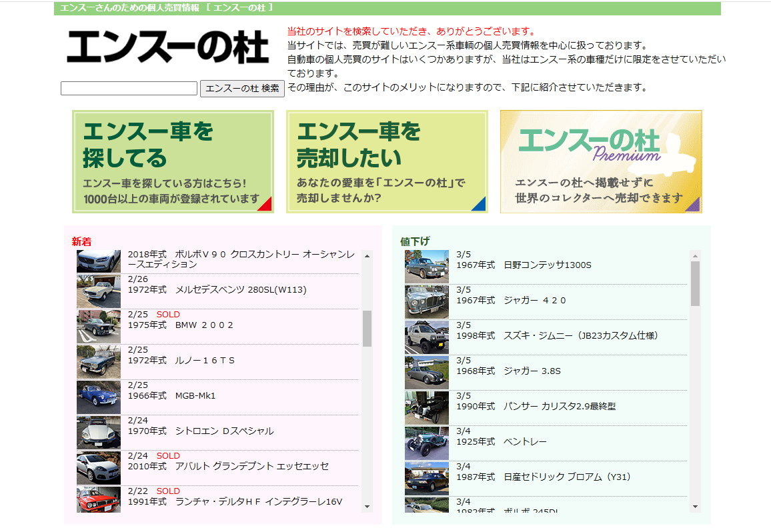The height and width of the screenshot is (532, 771).
Task: Click the 新着 list scroll-up arrow
Action: point(367,256)
